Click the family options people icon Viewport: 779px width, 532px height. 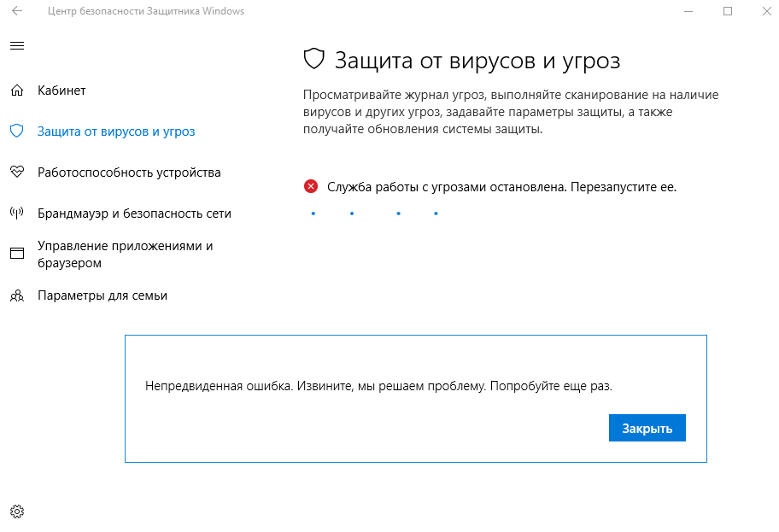[x=17, y=295]
